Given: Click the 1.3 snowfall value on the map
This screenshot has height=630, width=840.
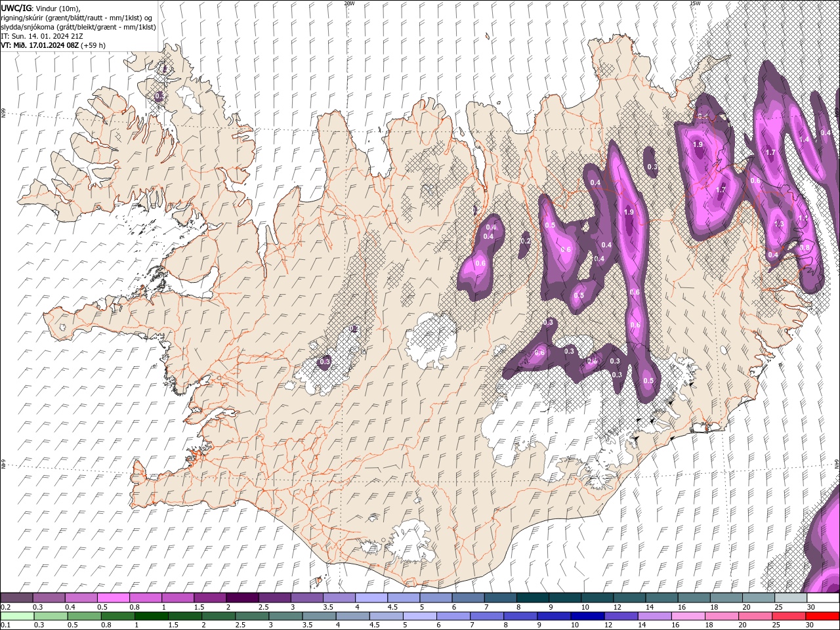Looking at the screenshot, I should [779, 224].
